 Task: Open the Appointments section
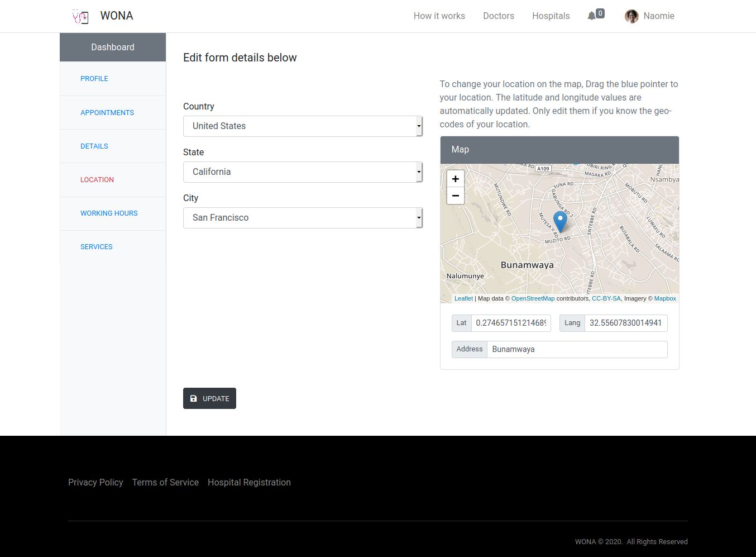pyautogui.click(x=107, y=113)
